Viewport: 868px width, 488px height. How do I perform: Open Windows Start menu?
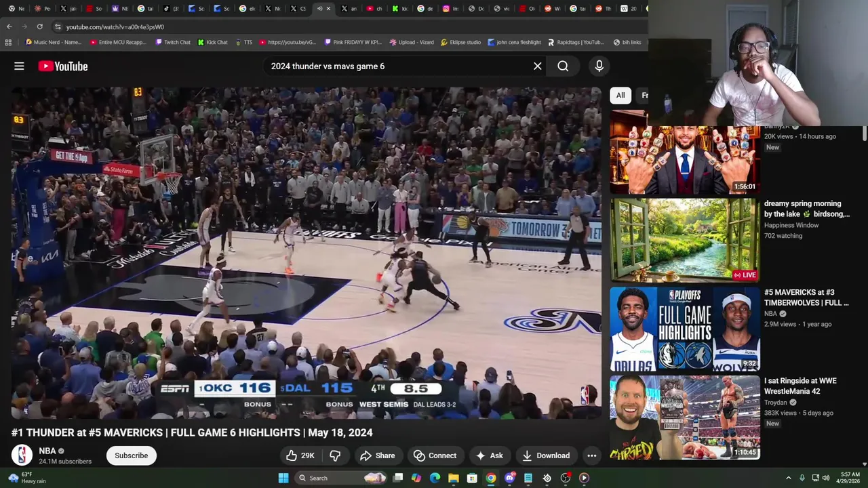pos(283,478)
